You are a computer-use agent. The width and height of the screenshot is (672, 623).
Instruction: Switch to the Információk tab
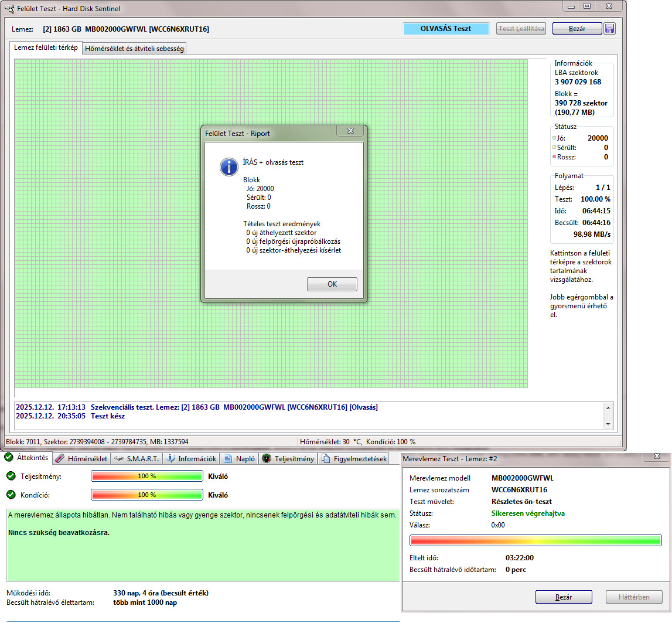(192, 458)
